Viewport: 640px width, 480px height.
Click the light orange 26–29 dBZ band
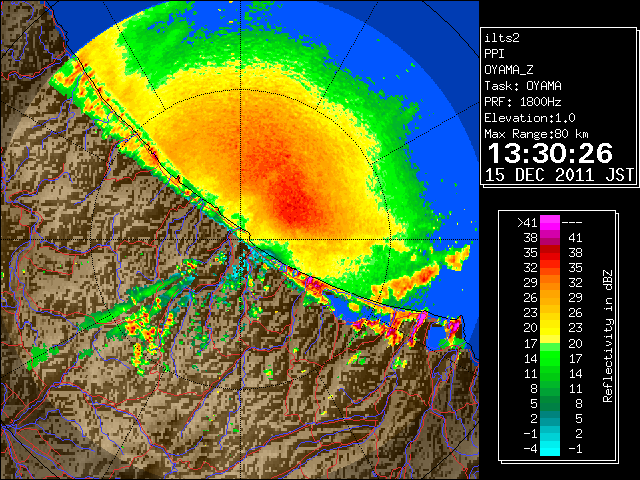coord(550,298)
